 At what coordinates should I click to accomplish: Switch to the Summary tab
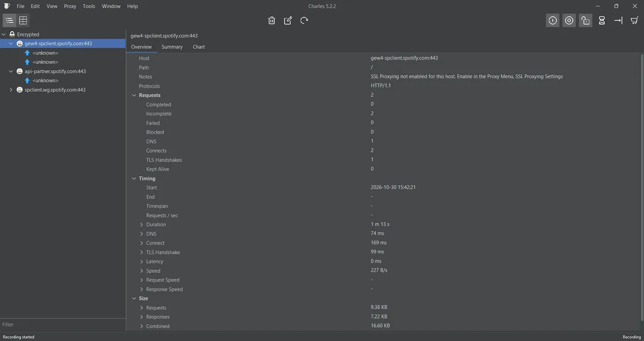coord(172,47)
